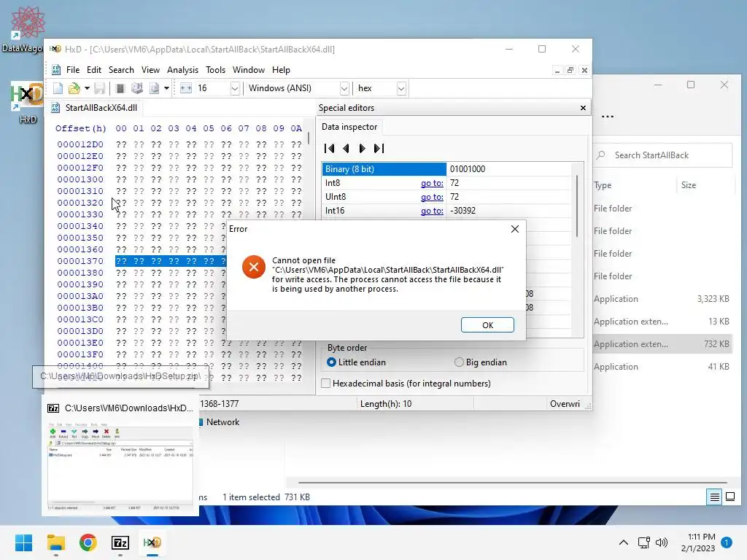Click the HxD document icon in menu bar
Screen dimensions: 747x560
56,70
